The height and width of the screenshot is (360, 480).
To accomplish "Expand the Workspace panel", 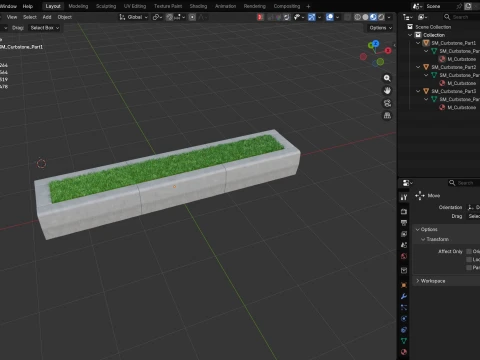I will 417,281.
